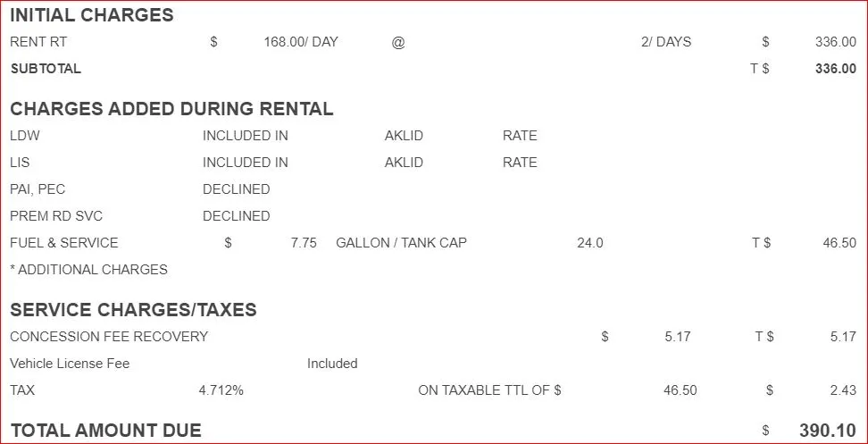Select the SERVICE CHARGES/TAXES heading
868x444 pixels.
click(133, 310)
